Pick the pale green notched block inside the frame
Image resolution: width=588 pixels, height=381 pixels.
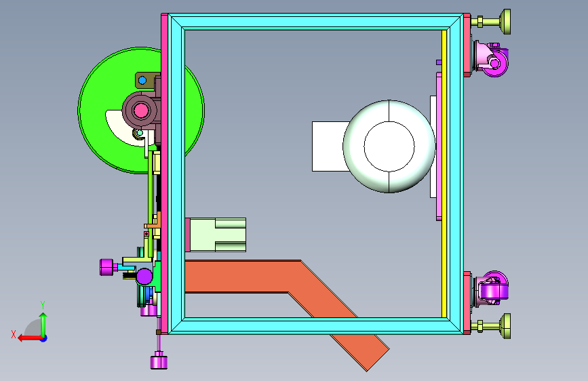pos(218,235)
